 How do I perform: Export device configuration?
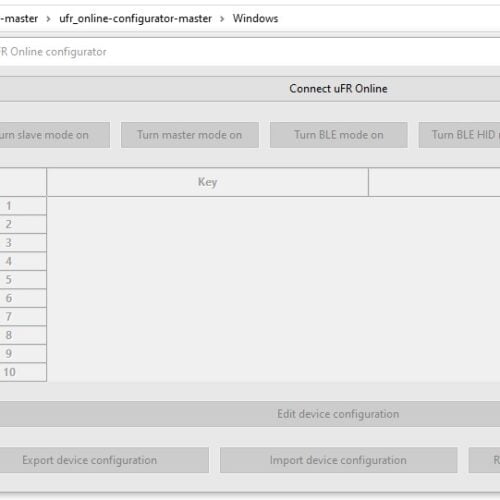point(103,460)
